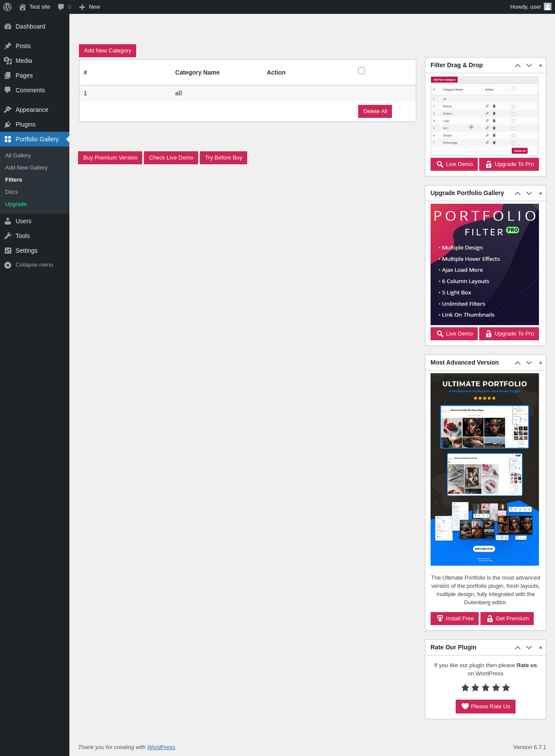
Task: Open the green Upgrade submenu item
Action: click(35, 204)
